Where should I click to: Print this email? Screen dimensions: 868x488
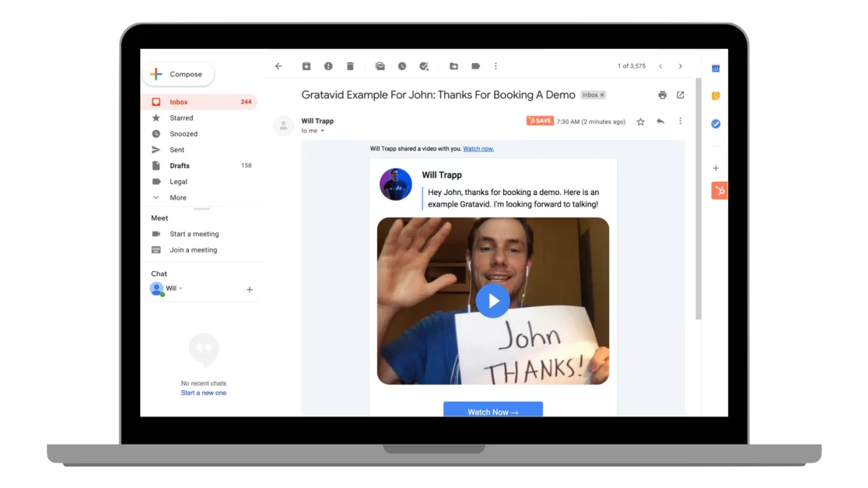pyautogui.click(x=662, y=95)
